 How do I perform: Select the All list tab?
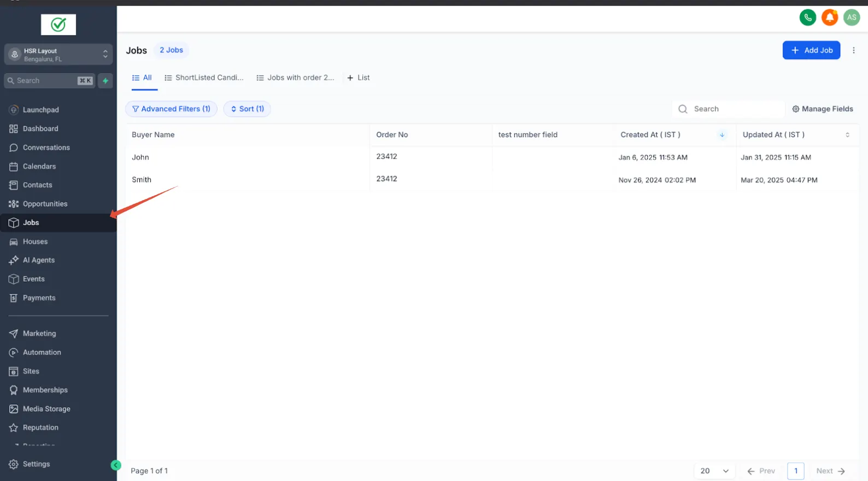tap(142, 78)
